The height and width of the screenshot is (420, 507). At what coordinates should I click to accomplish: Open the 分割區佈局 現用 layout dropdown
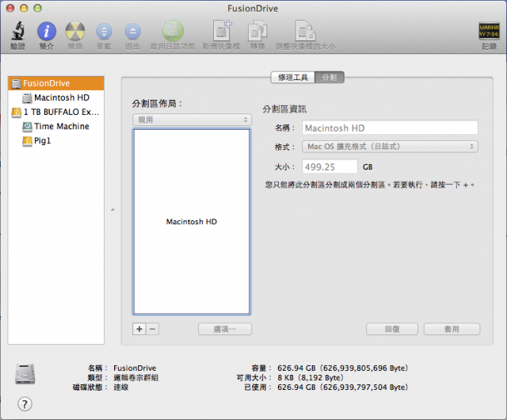192,120
